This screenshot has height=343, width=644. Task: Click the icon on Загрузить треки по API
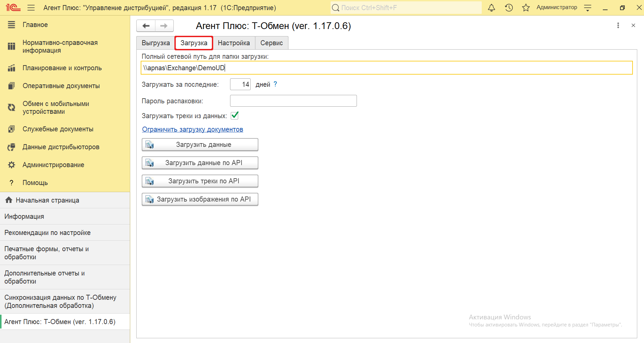point(149,181)
